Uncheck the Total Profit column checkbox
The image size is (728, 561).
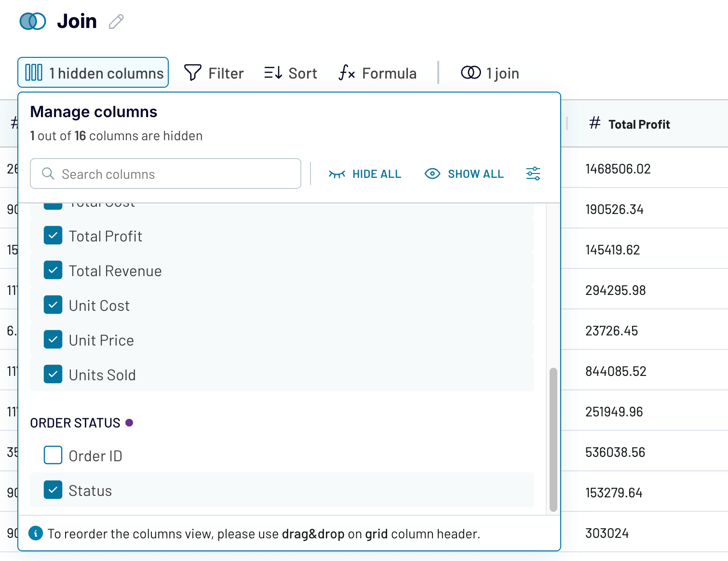click(x=53, y=236)
